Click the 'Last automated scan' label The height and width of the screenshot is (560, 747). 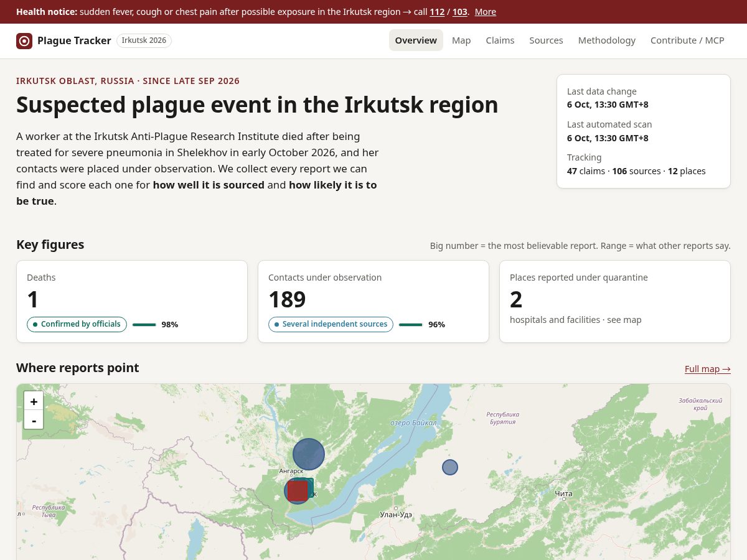[609, 124]
